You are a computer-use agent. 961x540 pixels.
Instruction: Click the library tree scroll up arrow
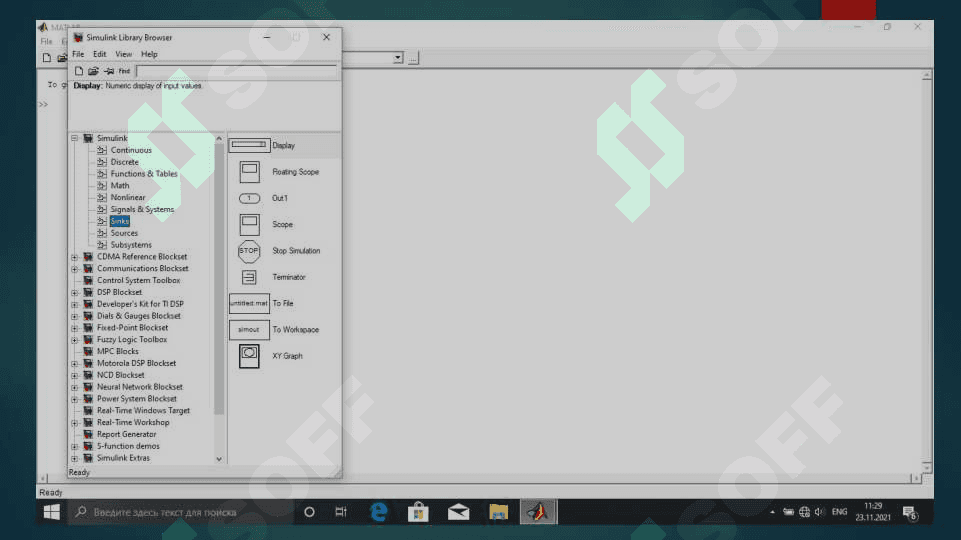click(x=219, y=139)
